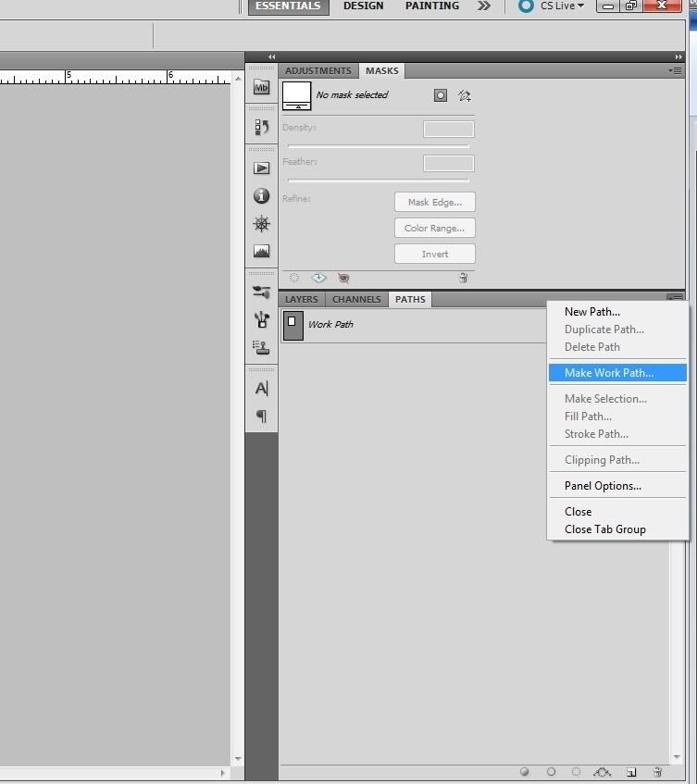Click the Apply Mask icon
The width and height of the screenshot is (697, 784).
coord(318,278)
